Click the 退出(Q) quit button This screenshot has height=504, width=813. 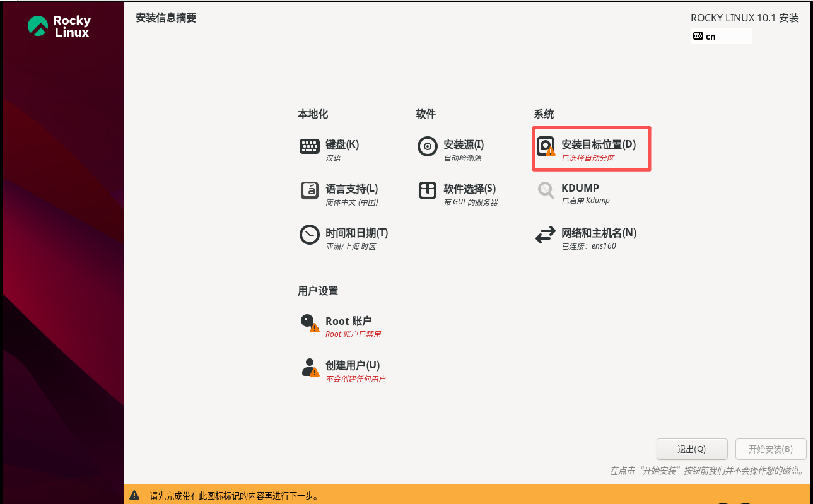(692, 449)
